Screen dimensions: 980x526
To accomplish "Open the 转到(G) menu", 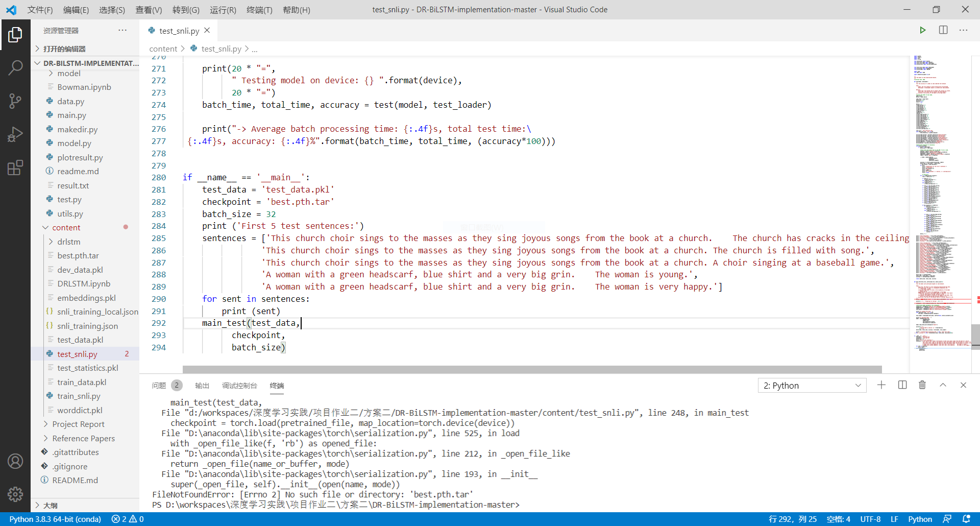I will point(186,10).
